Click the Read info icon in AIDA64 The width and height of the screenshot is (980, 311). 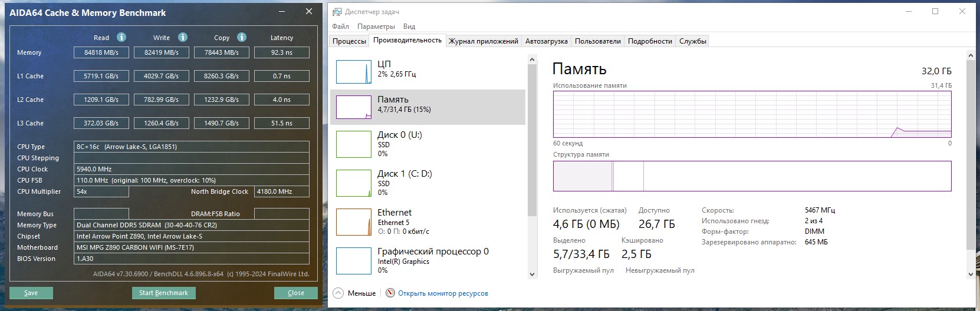click(x=121, y=37)
